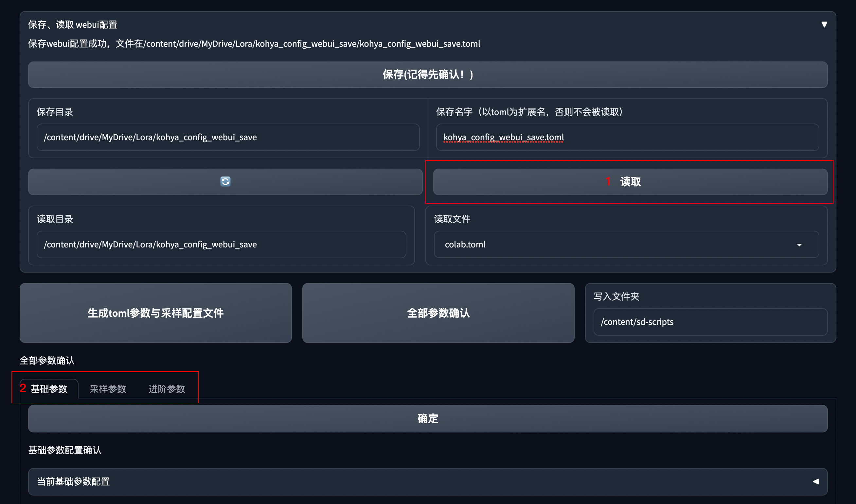856x504 pixels.
Task: Switch to the 基础参数 tab
Action: pos(49,389)
